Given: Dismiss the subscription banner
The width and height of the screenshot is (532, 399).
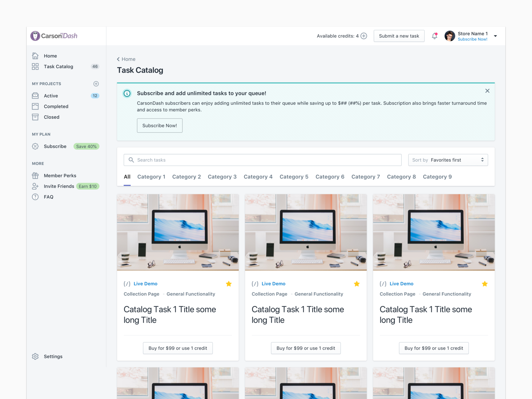Looking at the screenshot, I should pos(487,90).
